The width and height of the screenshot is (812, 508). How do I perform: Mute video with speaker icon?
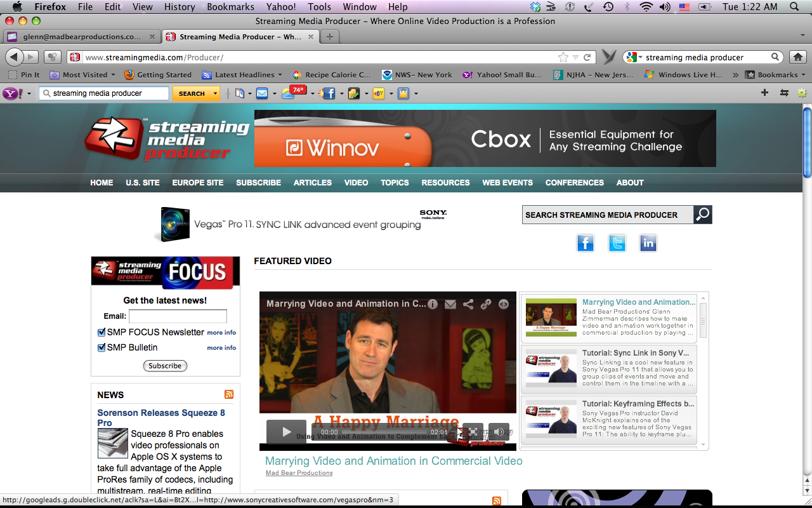tap(499, 432)
